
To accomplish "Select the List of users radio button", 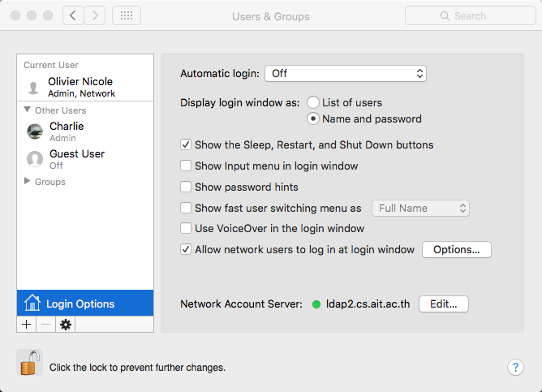I will click(x=313, y=103).
